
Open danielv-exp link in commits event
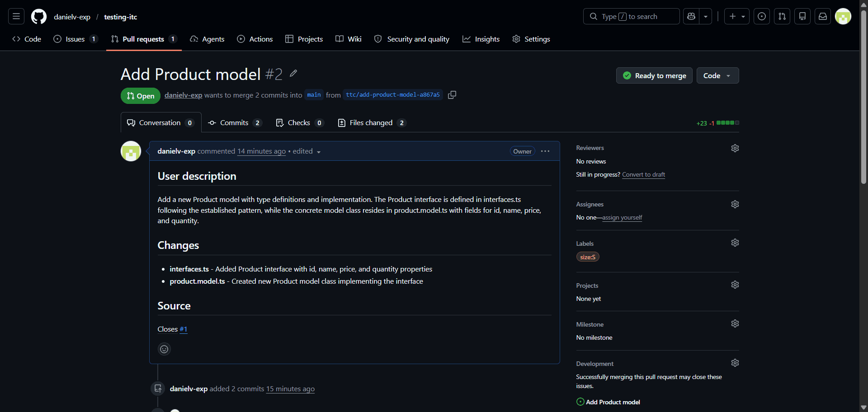(x=189, y=389)
